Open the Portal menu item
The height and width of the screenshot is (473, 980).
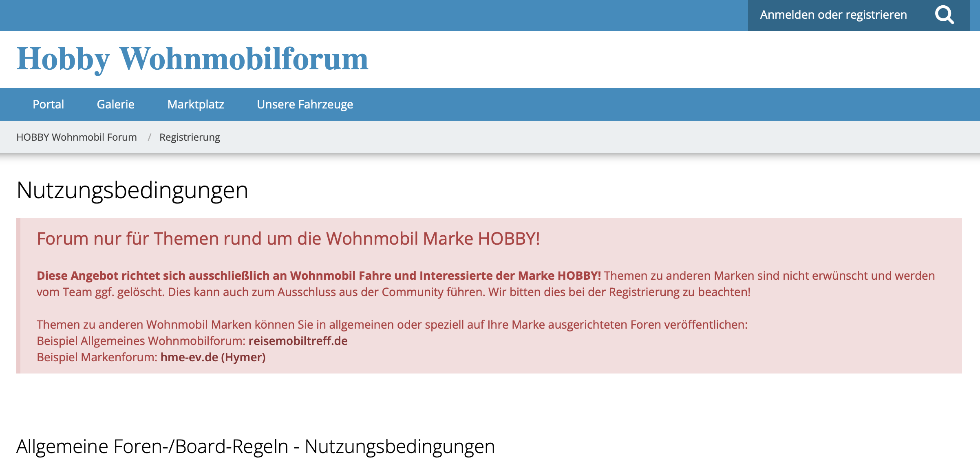coord(48,104)
